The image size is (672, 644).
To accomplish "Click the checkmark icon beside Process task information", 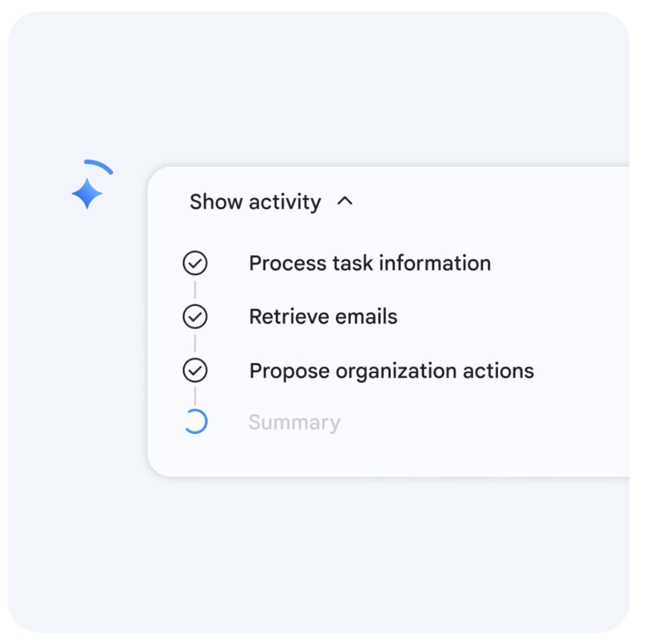I will click(x=195, y=263).
